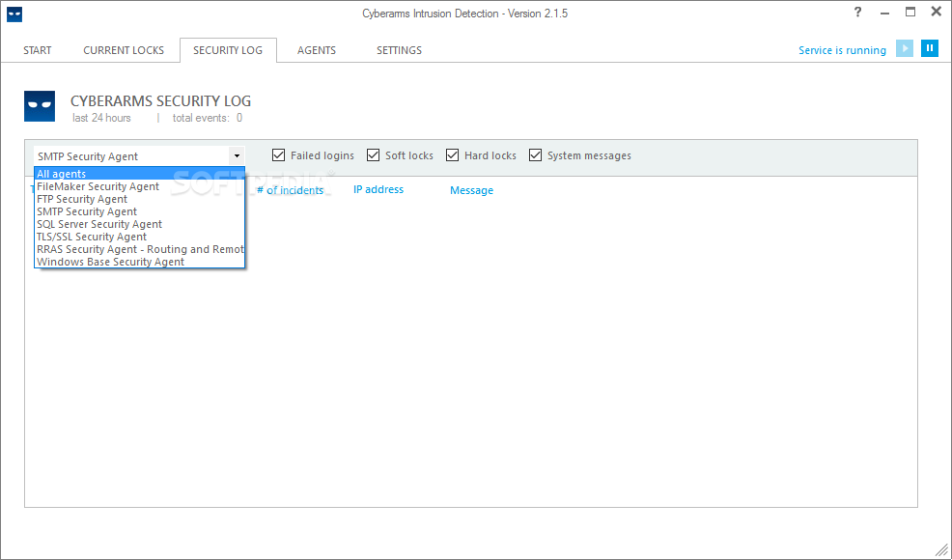The image size is (952, 560).
Task: Select All agents in the dropdown list
Action: (x=140, y=174)
